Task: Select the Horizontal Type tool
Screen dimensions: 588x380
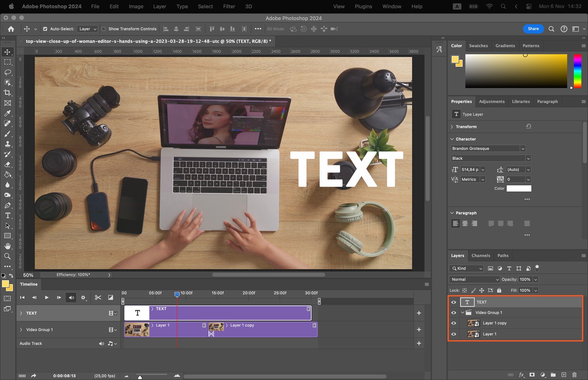Action: click(x=7, y=215)
